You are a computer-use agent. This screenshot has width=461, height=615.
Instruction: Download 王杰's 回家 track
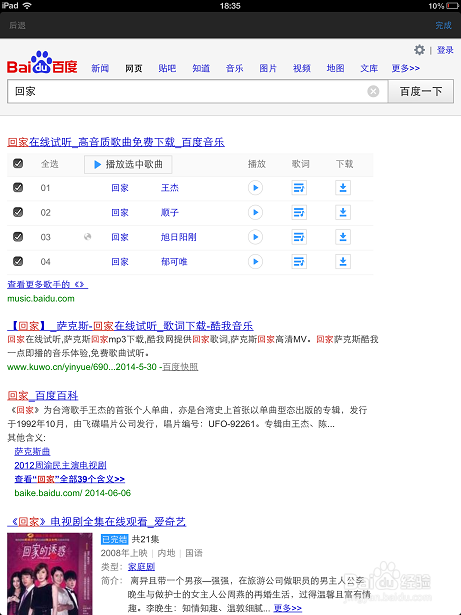coord(343,188)
